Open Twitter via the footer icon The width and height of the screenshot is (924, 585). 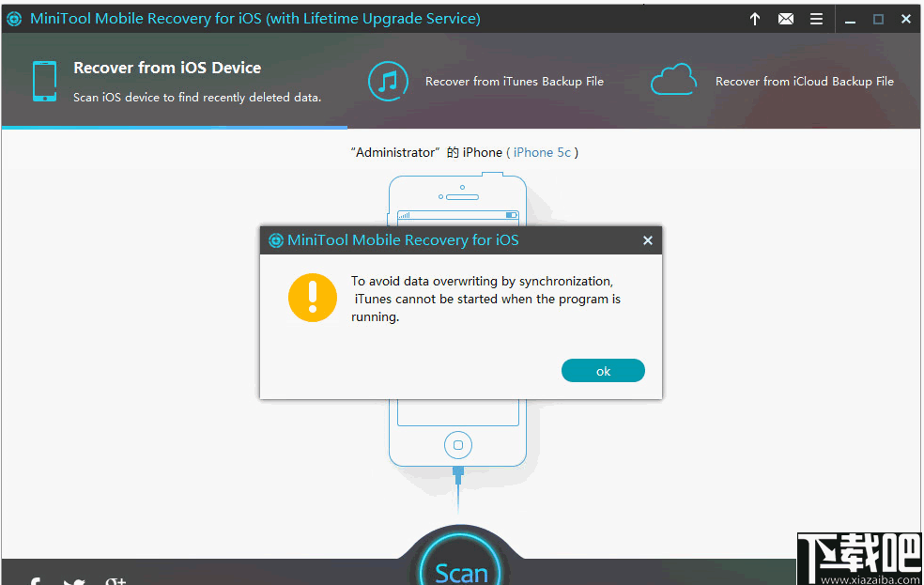coord(73,580)
